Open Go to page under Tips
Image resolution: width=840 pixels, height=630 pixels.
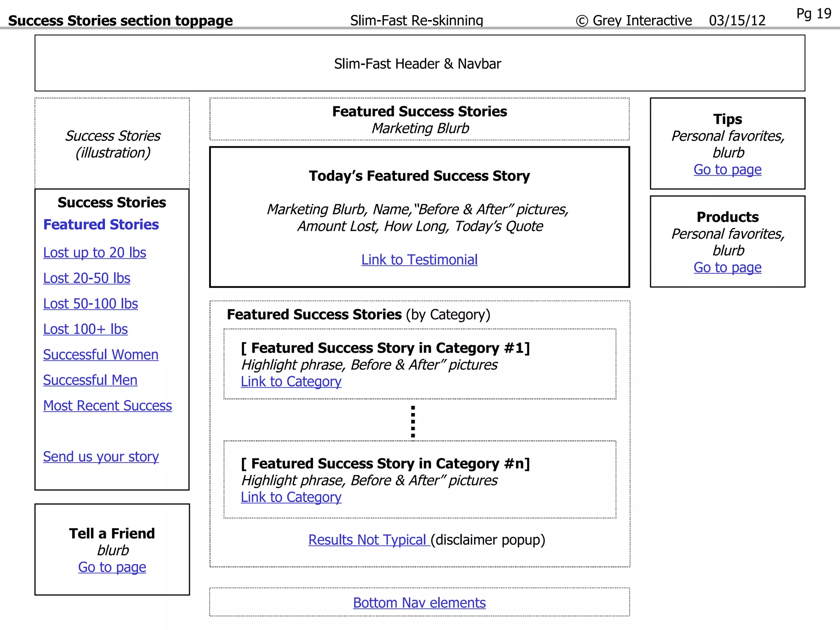point(727,169)
